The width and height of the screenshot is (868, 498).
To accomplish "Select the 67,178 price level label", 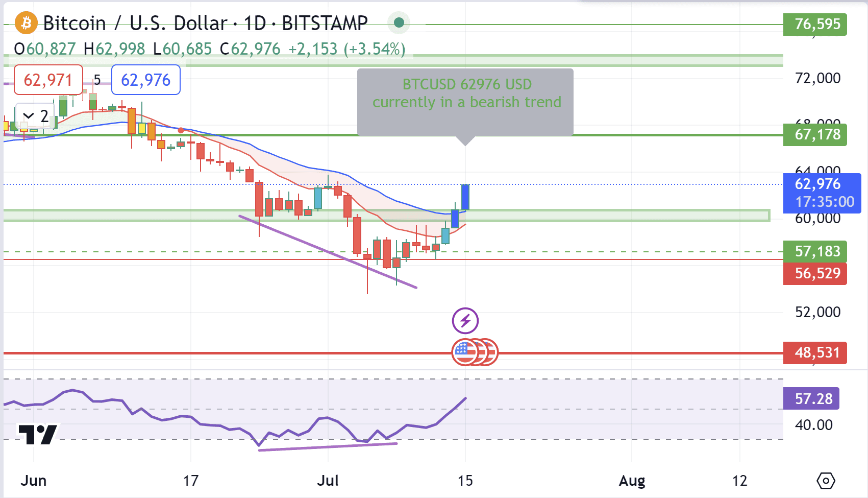I will click(815, 134).
